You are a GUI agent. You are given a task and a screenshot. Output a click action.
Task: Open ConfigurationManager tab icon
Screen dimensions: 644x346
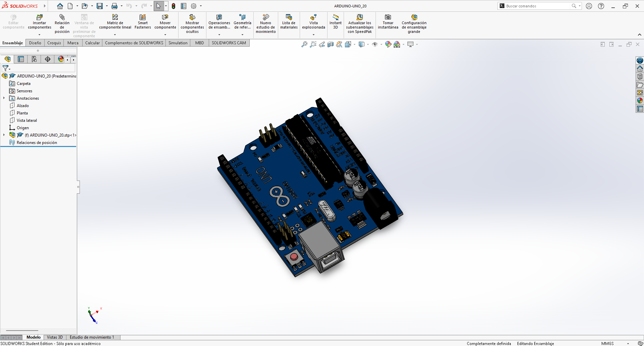(34, 59)
